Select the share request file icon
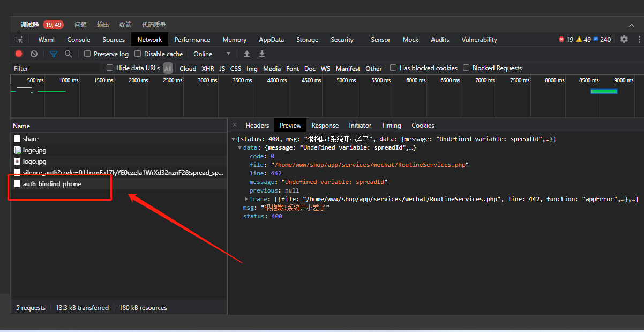 tap(18, 138)
